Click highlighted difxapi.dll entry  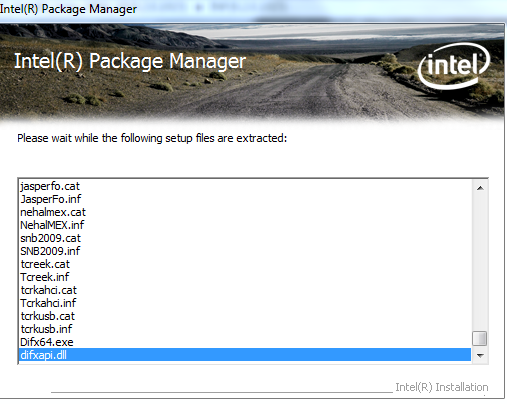pyautogui.click(x=245, y=355)
